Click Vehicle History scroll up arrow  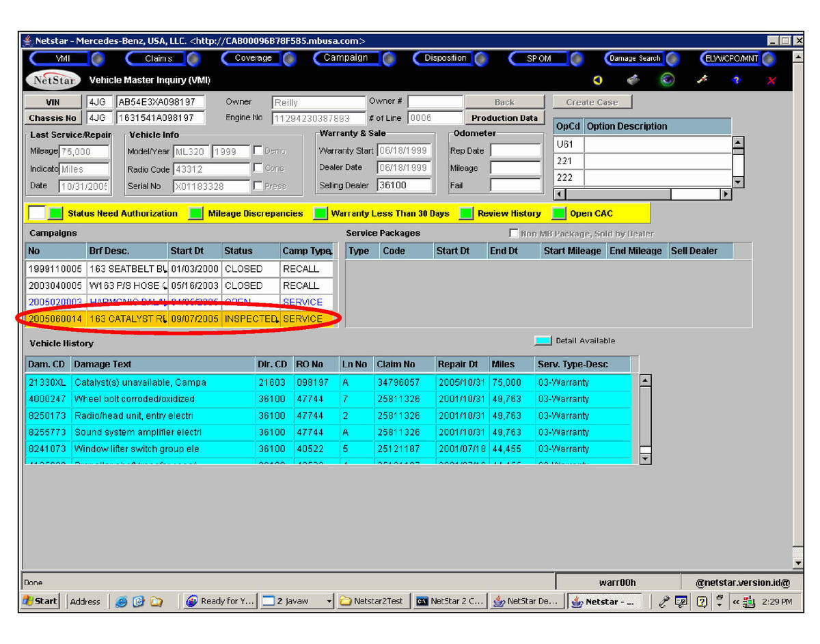coord(645,380)
